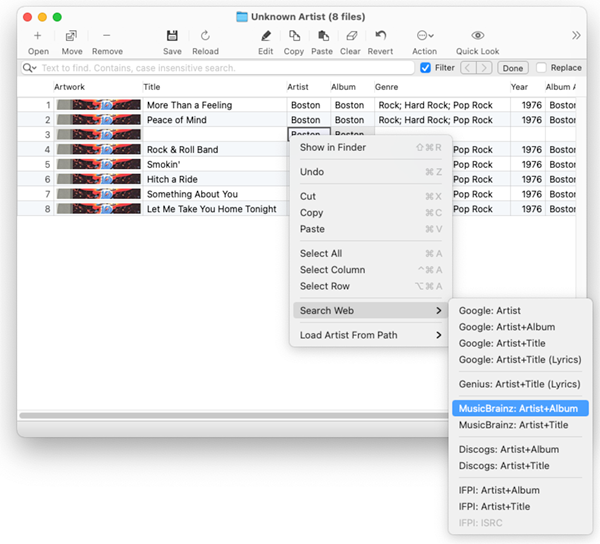This screenshot has height=544, width=600.
Task: Select title cell Smokin'
Action: 215,165
